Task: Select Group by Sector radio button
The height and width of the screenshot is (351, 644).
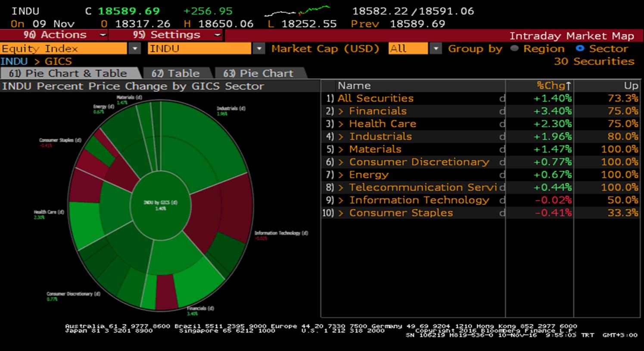Action: 580,48
